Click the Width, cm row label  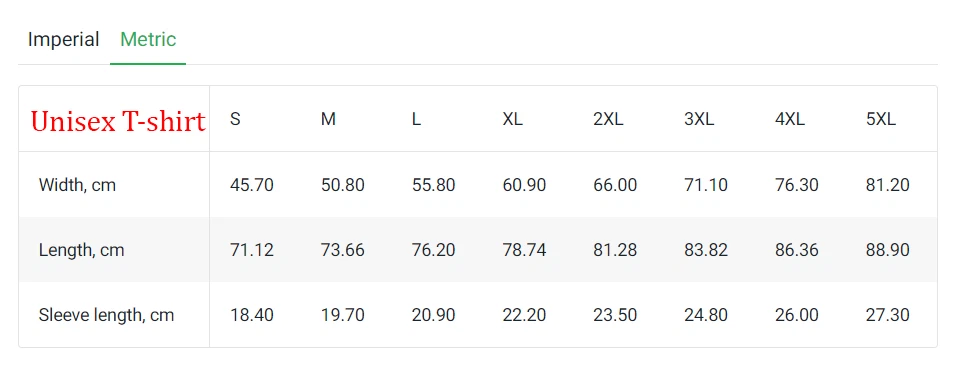click(77, 185)
